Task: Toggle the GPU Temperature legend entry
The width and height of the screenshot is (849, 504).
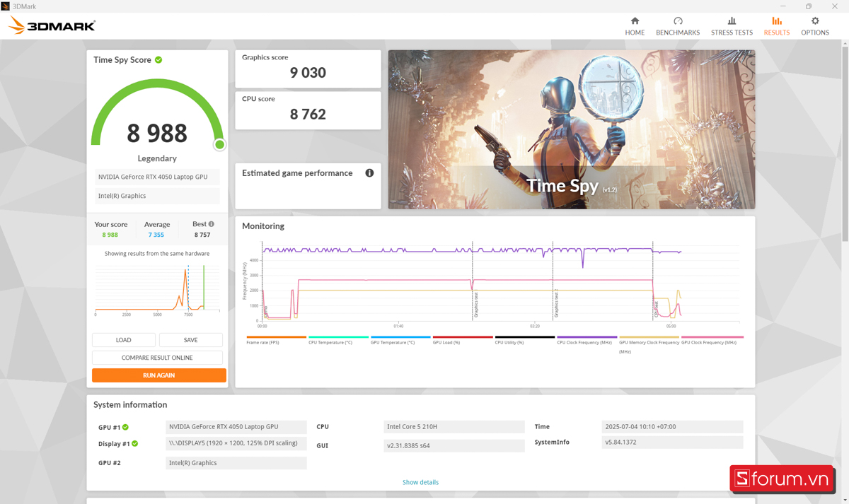Action: [400, 340]
